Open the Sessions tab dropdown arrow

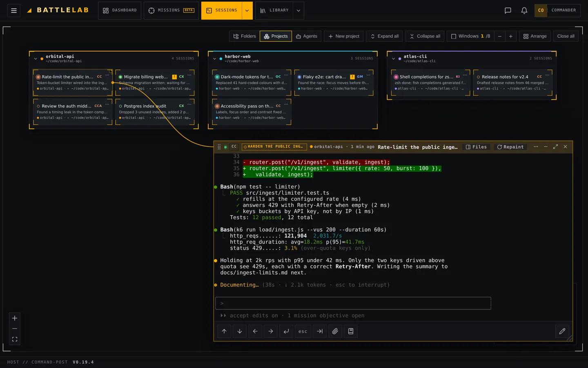click(x=247, y=11)
